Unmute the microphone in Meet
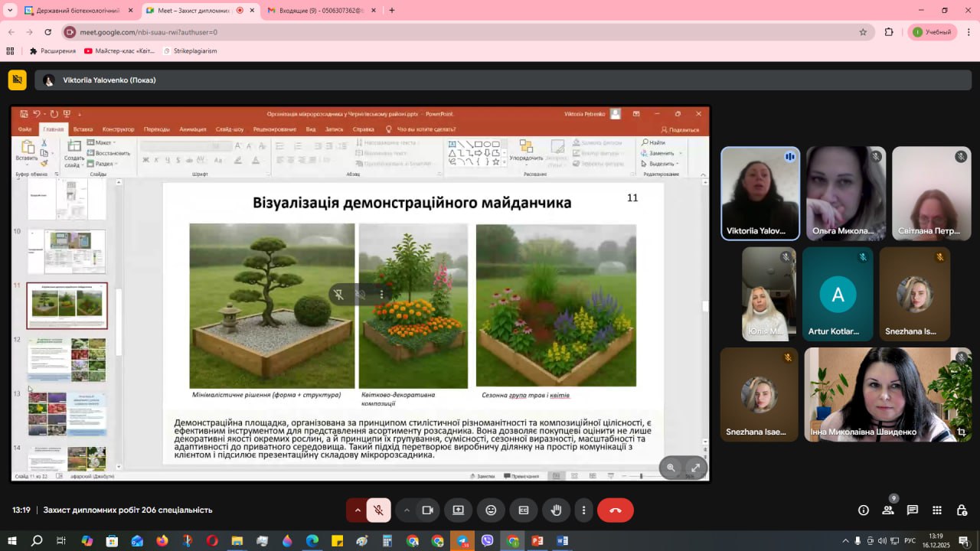Screen dimensions: 980x551 (x=378, y=510)
